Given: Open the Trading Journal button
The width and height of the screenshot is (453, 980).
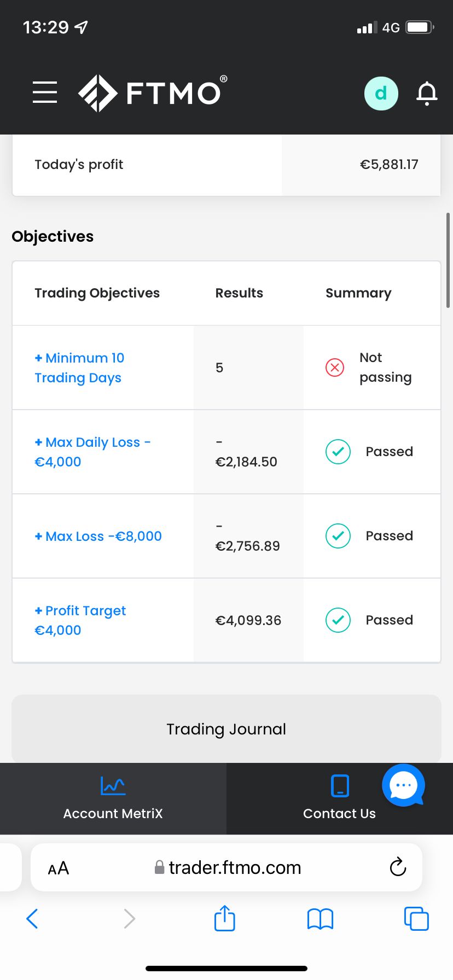Looking at the screenshot, I should coord(226,729).
